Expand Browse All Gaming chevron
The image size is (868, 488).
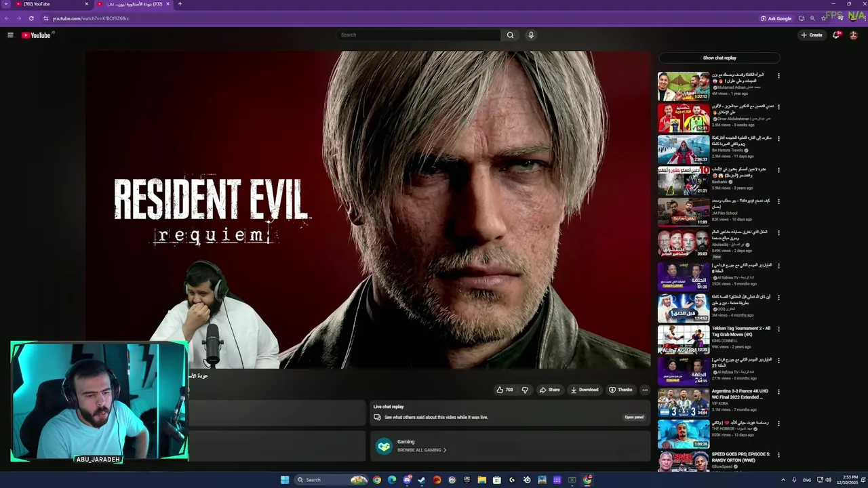click(445, 450)
